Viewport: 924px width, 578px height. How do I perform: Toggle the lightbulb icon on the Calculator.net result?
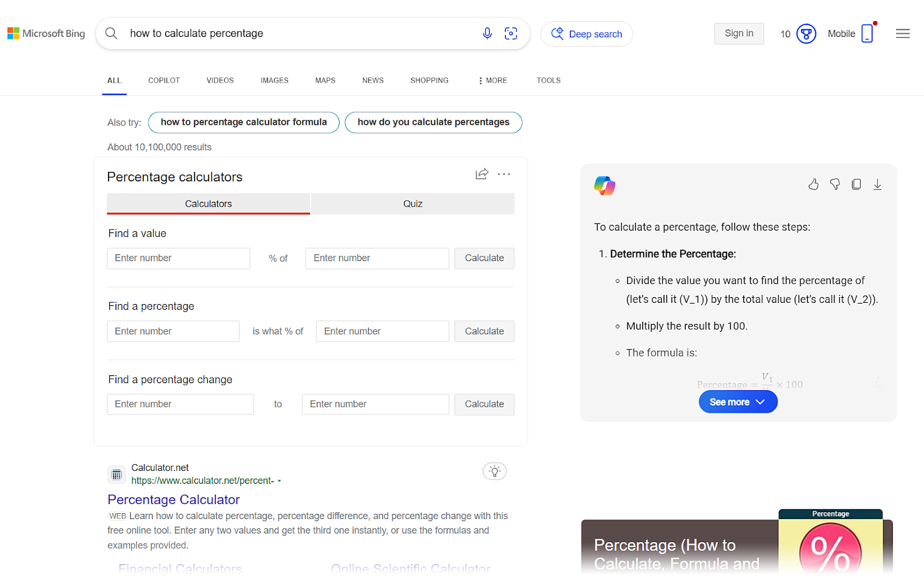click(494, 471)
